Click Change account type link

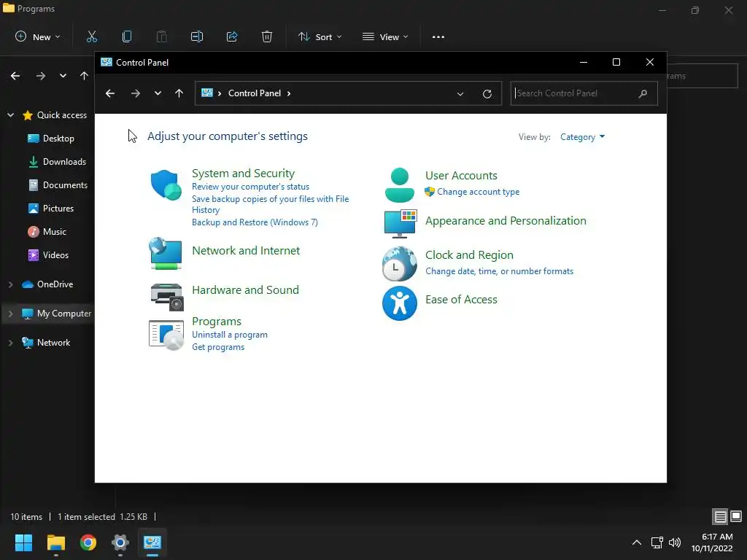point(479,192)
